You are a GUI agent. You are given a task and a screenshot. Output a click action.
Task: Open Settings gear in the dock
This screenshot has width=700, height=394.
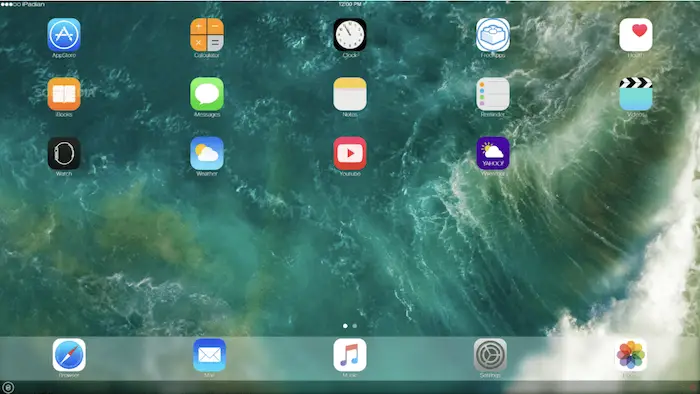coord(490,355)
